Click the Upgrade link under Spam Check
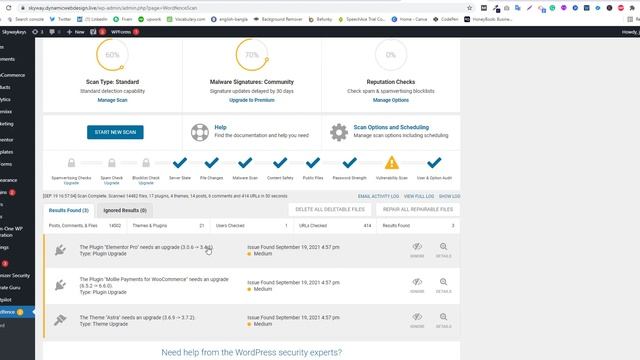Screen dimensions: 640x360 click(112, 183)
